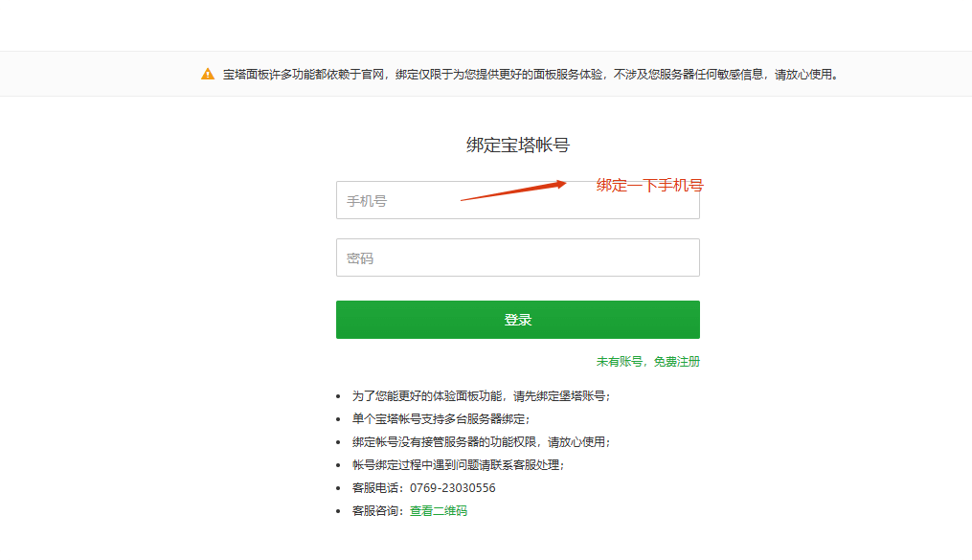Click the line 帐号绑定过程中遇到问题请联系客服处理

[458, 464]
